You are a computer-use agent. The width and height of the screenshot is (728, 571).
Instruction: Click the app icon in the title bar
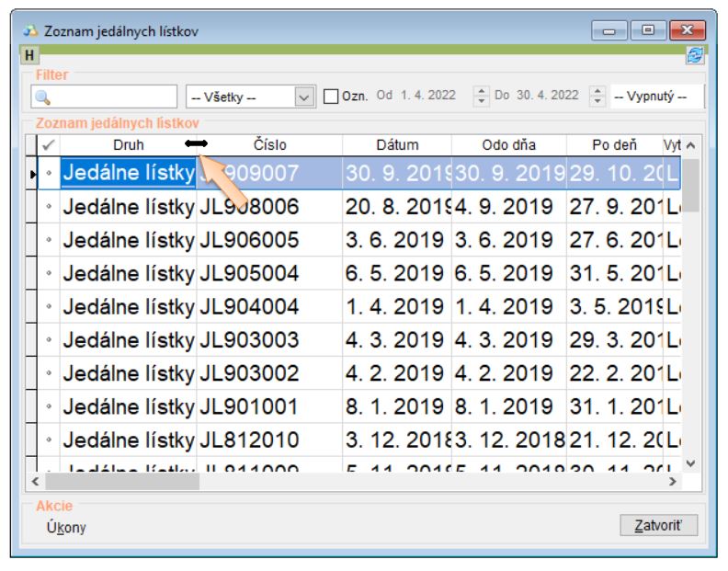(x=31, y=32)
